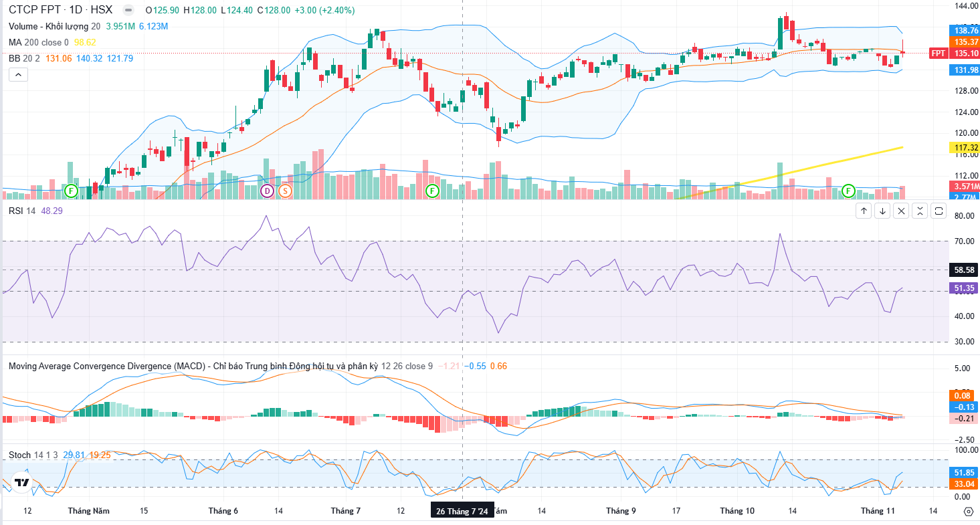980x525 pixels.
Task: Click the market status icon beside HSX
Action: click(x=128, y=10)
